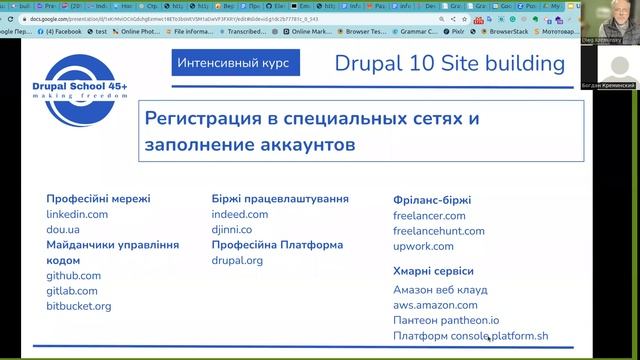Click drupal.org on the slide

click(237, 260)
